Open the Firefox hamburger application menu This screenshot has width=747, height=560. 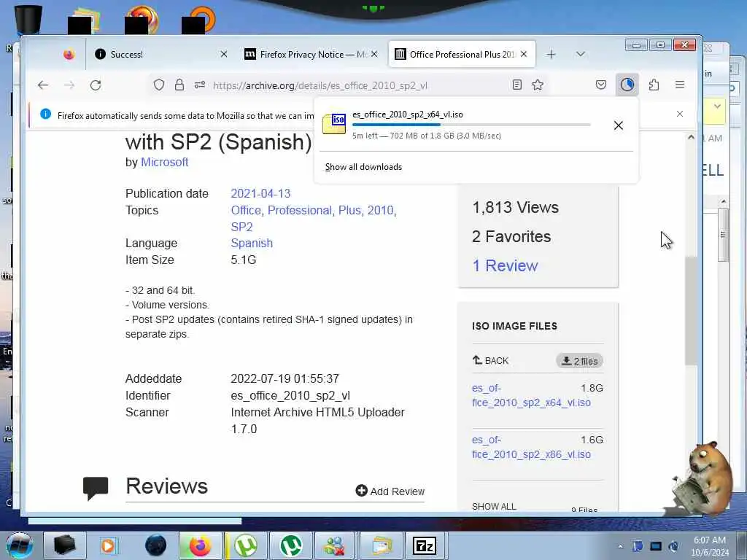point(680,85)
